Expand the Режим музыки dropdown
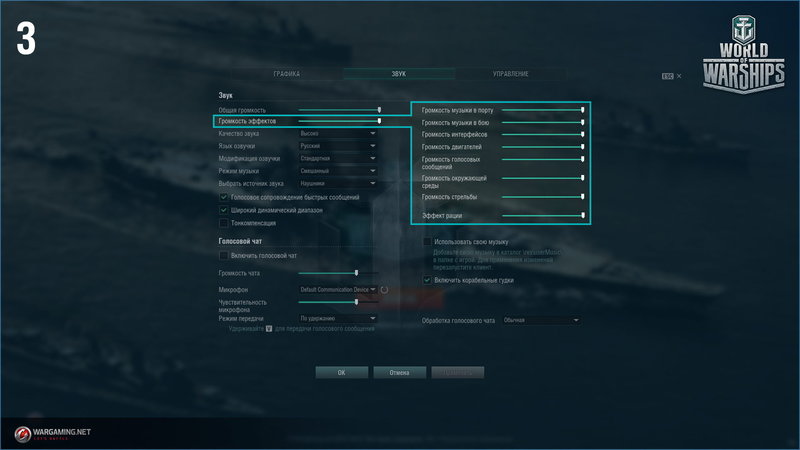 pyautogui.click(x=338, y=171)
